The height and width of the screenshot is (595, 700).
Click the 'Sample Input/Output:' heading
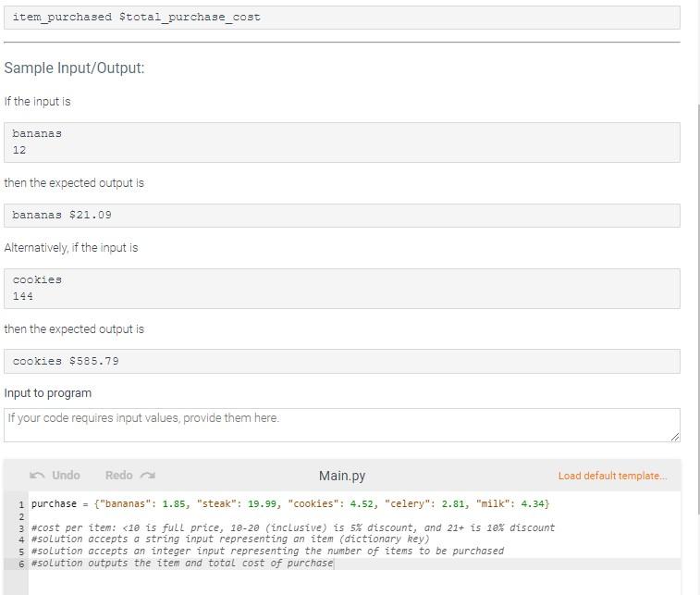(x=74, y=68)
